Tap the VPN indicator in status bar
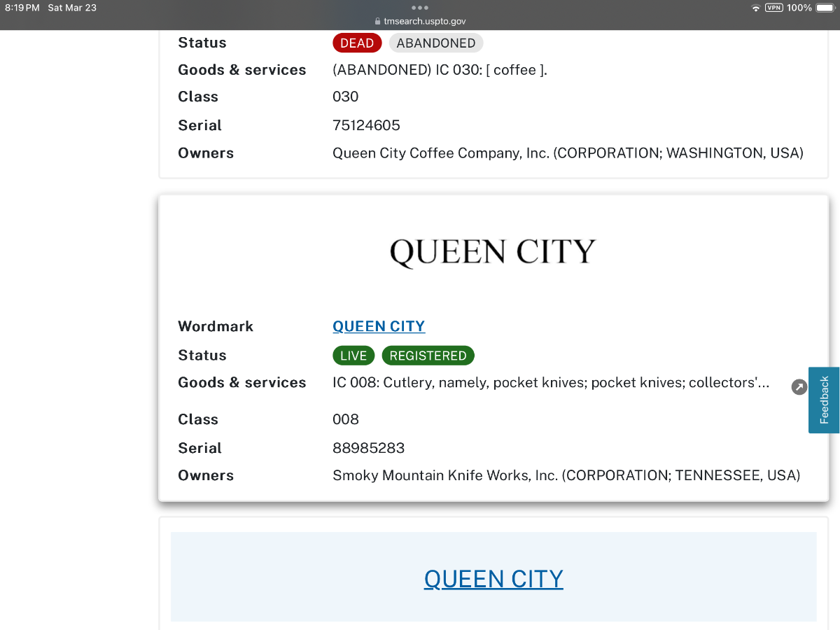840x630 pixels. (774, 8)
